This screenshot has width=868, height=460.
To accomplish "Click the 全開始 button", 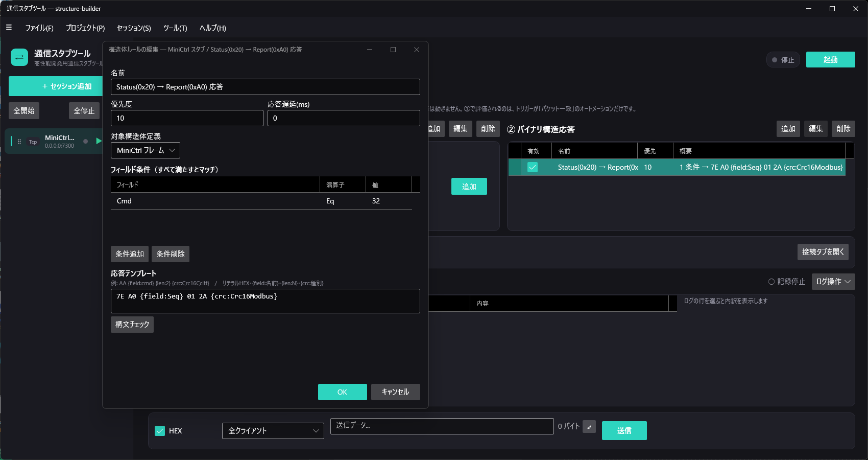I will click(x=24, y=111).
